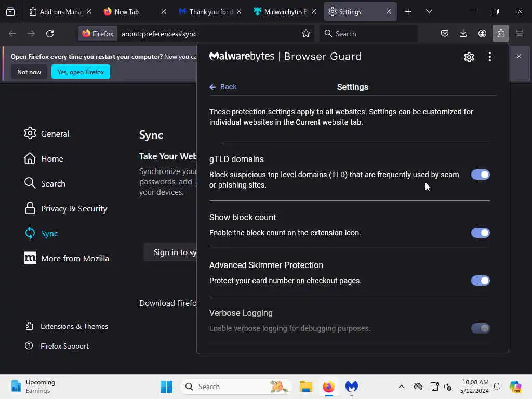Image resolution: width=532 pixels, height=399 pixels.
Task: Open Privacy & Security preferences
Action: point(65,208)
